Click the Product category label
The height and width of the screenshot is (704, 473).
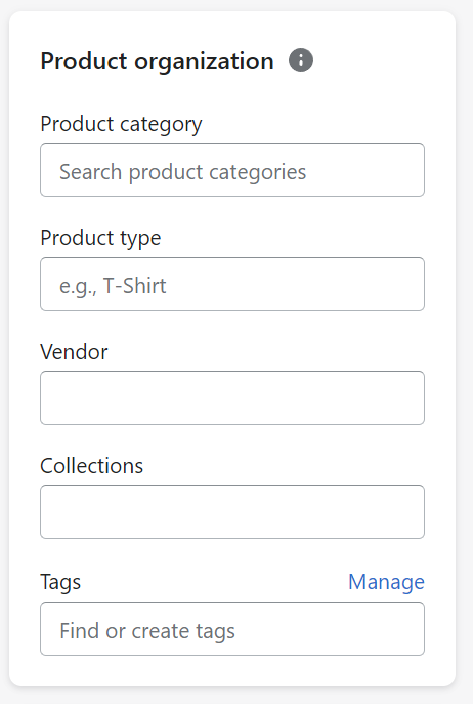121,124
